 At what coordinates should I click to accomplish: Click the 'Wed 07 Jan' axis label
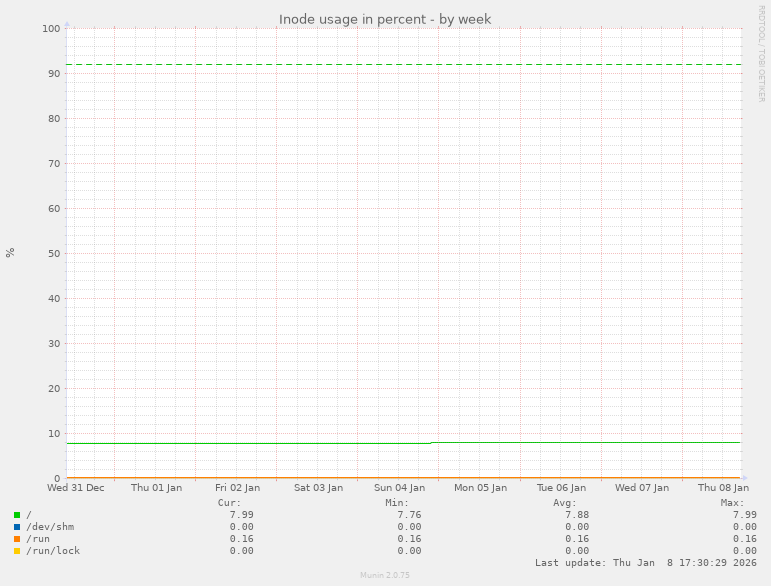tap(642, 488)
